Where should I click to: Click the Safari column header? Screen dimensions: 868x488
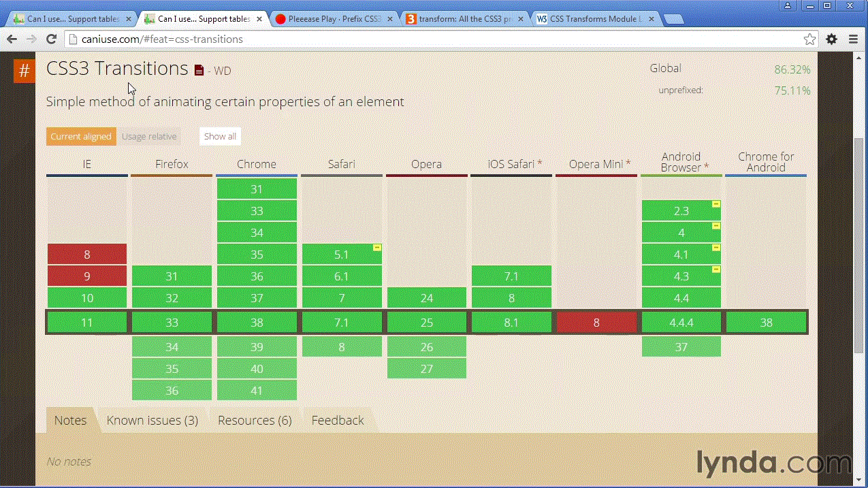pyautogui.click(x=342, y=164)
